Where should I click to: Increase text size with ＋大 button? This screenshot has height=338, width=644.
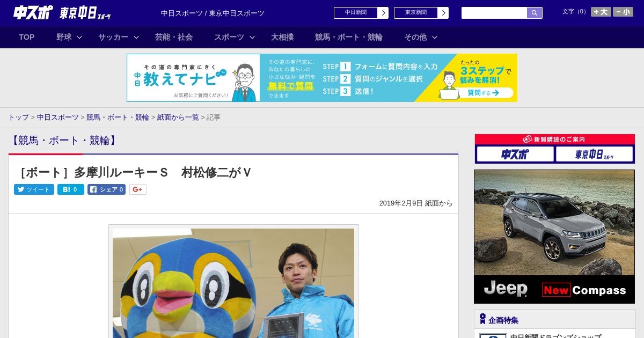[x=601, y=12]
